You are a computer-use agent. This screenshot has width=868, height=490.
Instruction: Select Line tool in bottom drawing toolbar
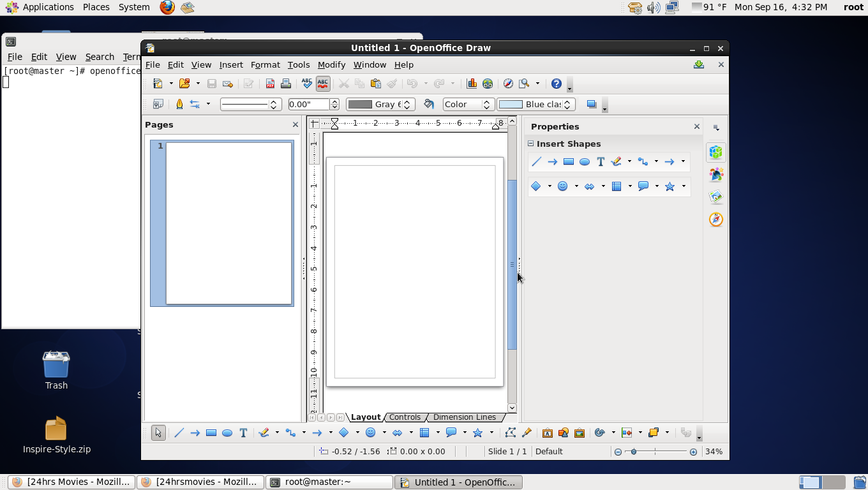(179, 433)
